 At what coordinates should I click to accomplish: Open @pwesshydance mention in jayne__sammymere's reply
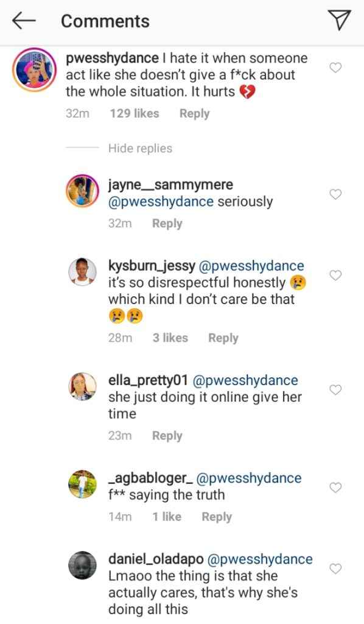[x=161, y=202]
